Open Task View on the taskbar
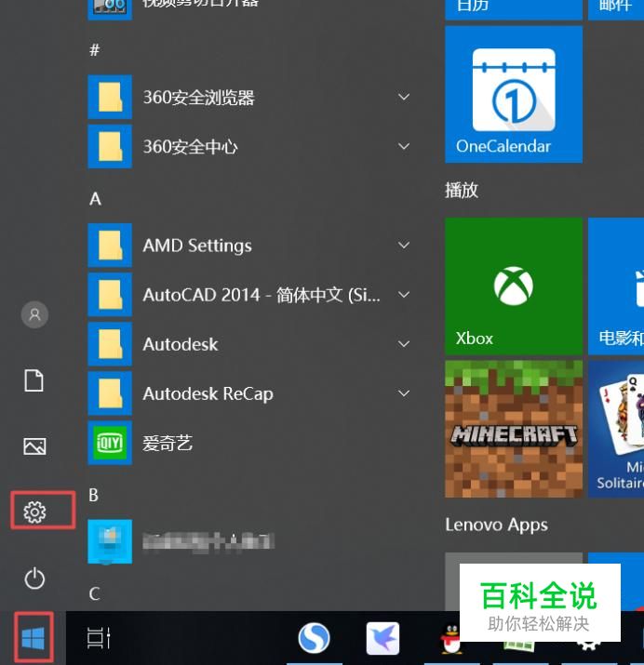Viewport: 644px width, 665px height. (99, 638)
